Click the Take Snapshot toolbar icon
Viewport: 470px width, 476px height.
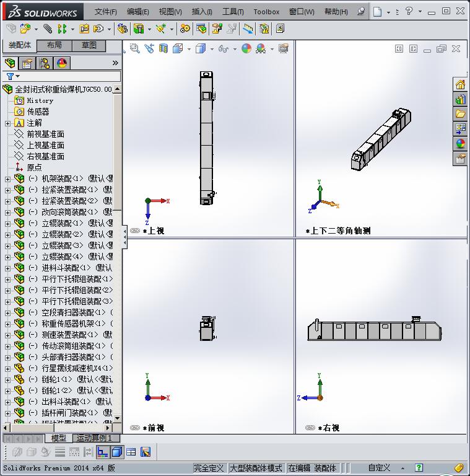(280, 29)
